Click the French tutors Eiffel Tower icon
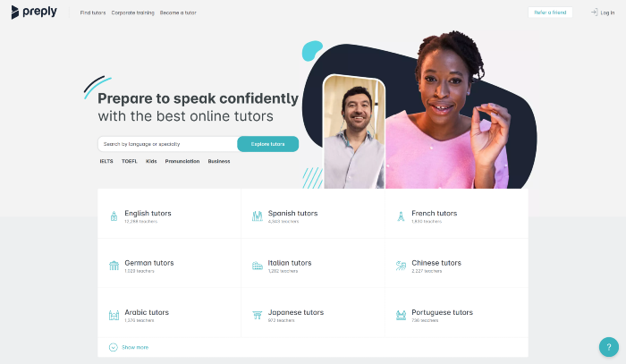 pos(401,216)
